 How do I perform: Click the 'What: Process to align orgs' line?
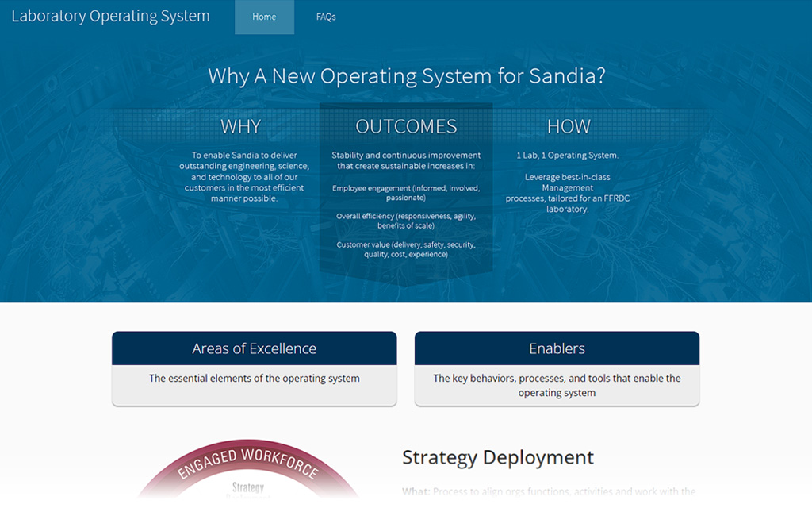pyautogui.click(x=549, y=491)
